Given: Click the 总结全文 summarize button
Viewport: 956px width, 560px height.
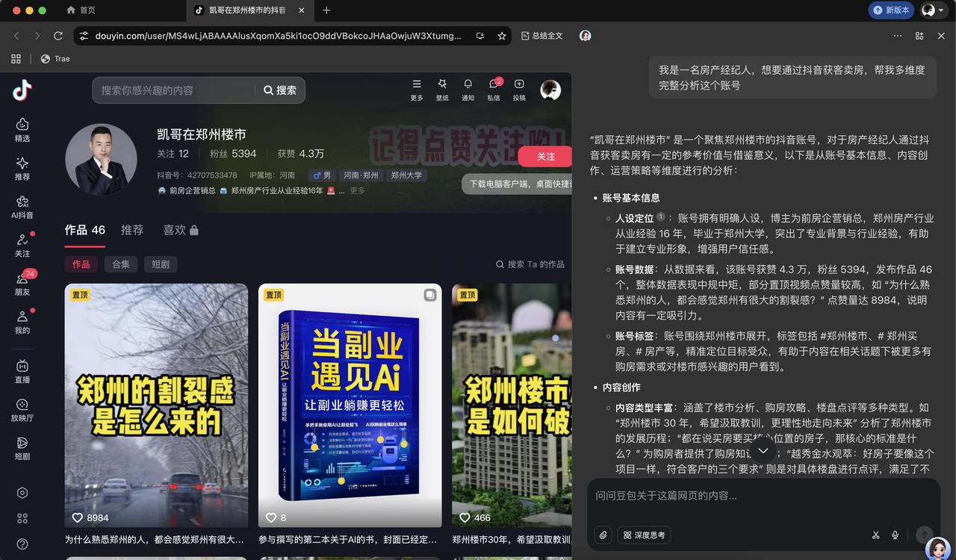Looking at the screenshot, I should click(541, 36).
